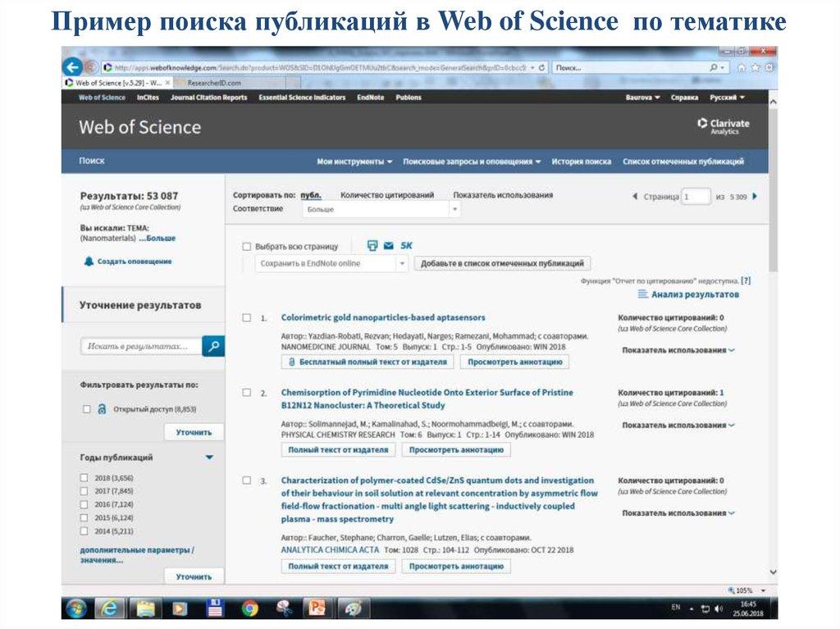Viewport: 840px width, 629px height.
Task: Expand the 'Мои инструменты' menu
Action: (x=354, y=162)
